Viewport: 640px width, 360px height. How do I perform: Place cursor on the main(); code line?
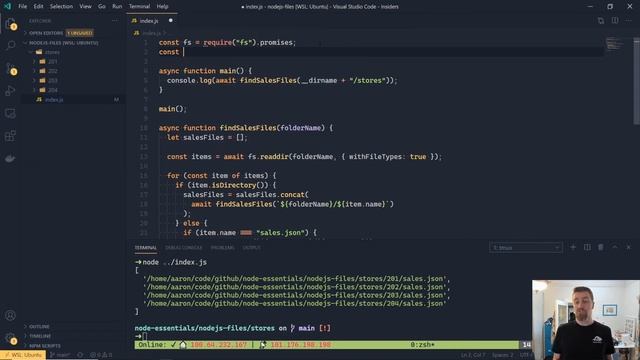click(x=172, y=109)
